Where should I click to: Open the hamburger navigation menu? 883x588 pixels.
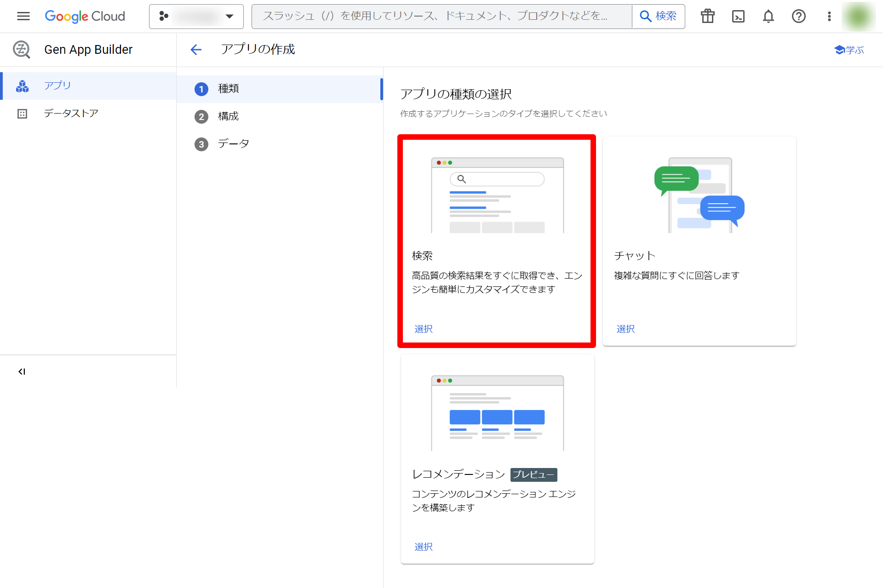point(23,16)
